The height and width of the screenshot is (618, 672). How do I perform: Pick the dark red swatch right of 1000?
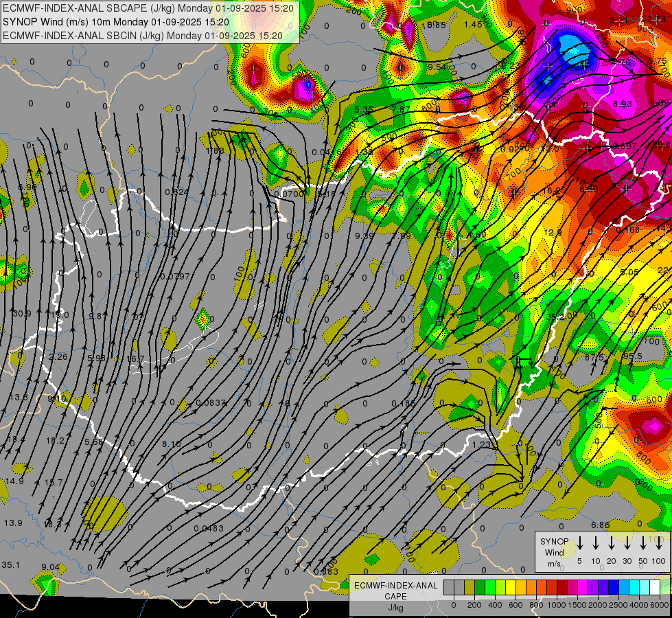562,588
